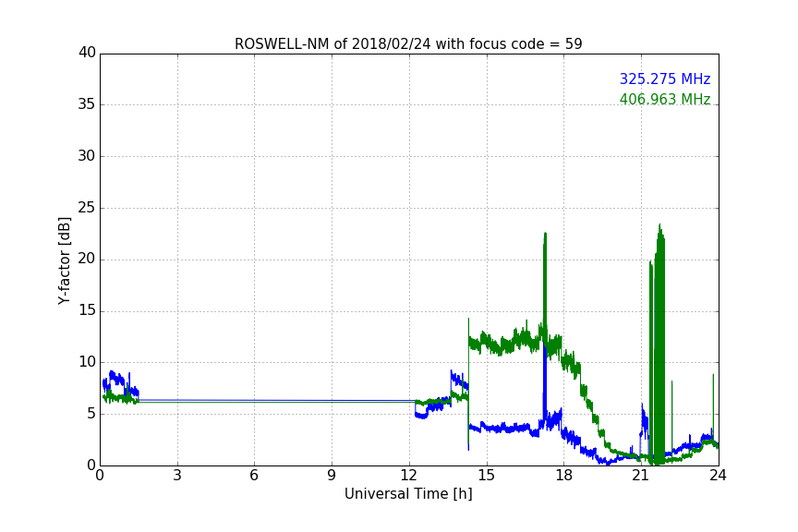This screenshot has width=798, height=532.
Task: Click the x-axis tick label 6
Action: point(254,476)
